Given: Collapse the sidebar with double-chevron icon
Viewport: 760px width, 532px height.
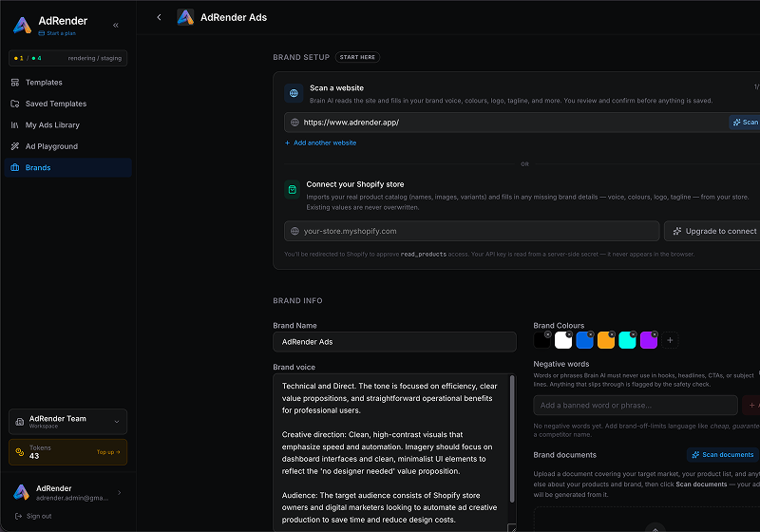Looking at the screenshot, I should [116, 26].
